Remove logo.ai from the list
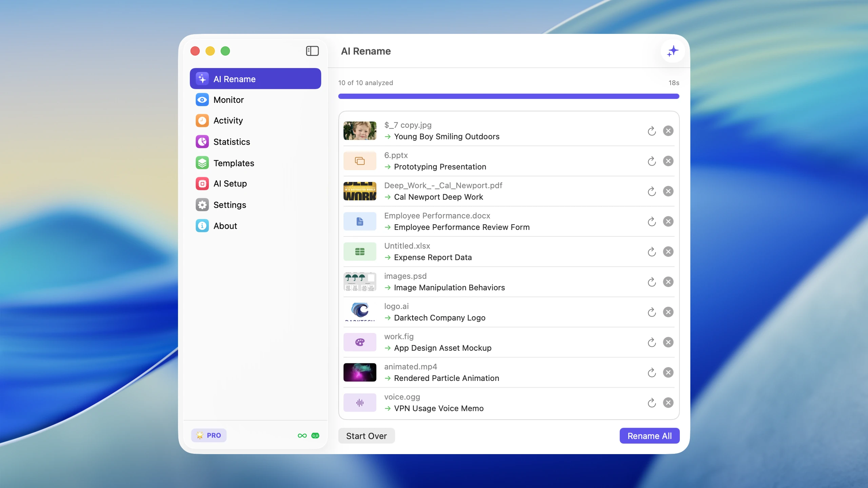 [x=668, y=312]
